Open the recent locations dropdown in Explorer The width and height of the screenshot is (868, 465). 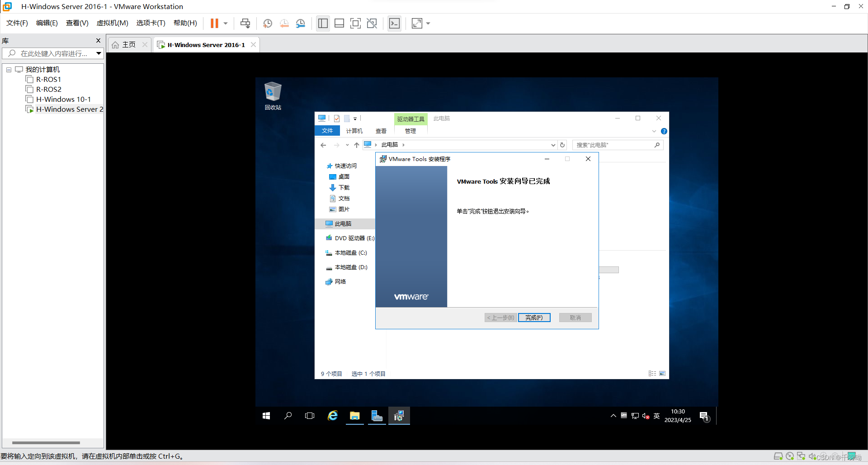click(347, 145)
